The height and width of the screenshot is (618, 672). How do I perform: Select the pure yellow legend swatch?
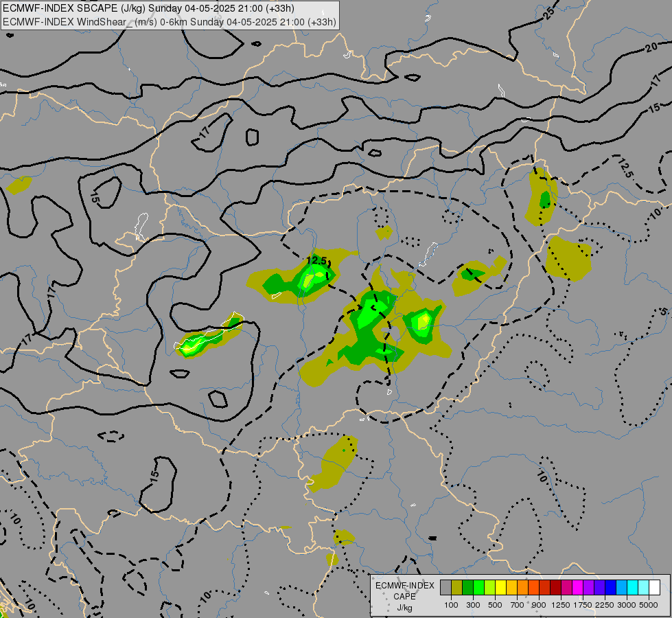(x=500, y=587)
